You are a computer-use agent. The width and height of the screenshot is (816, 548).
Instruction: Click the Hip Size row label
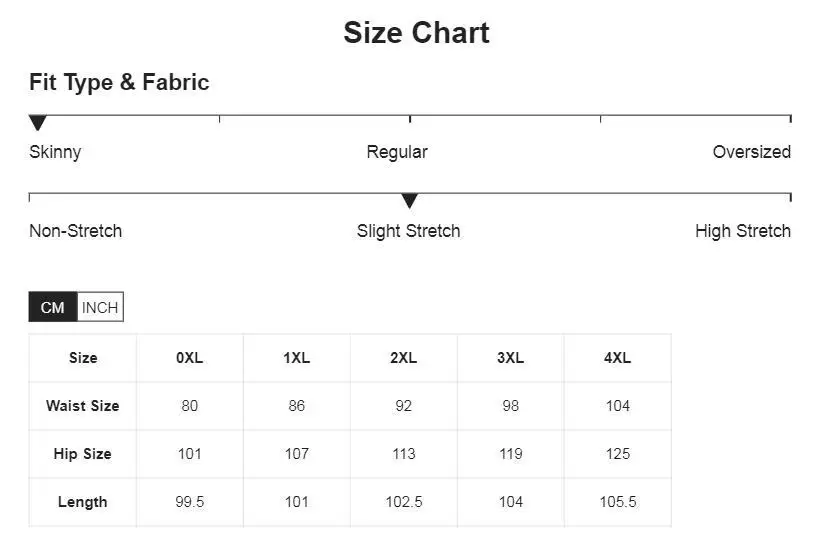[x=82, y=454]
